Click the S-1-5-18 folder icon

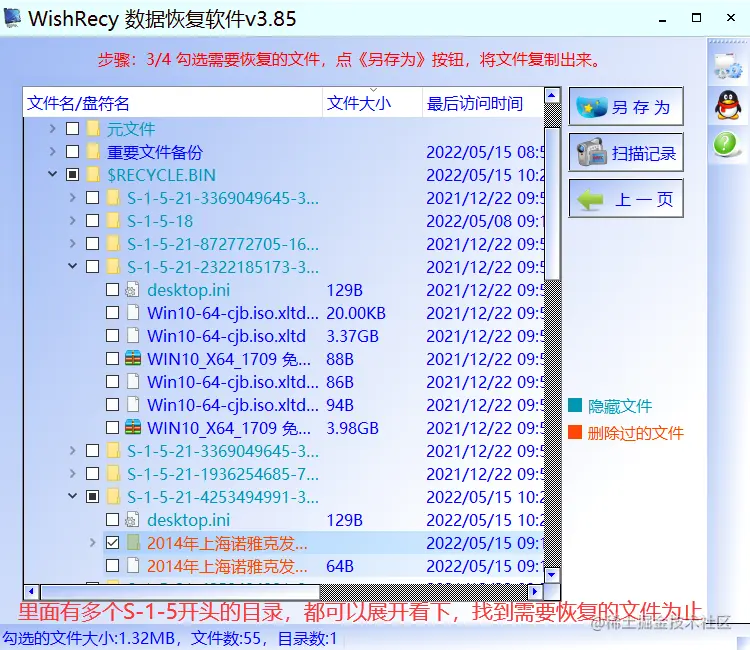click(113, 220)
